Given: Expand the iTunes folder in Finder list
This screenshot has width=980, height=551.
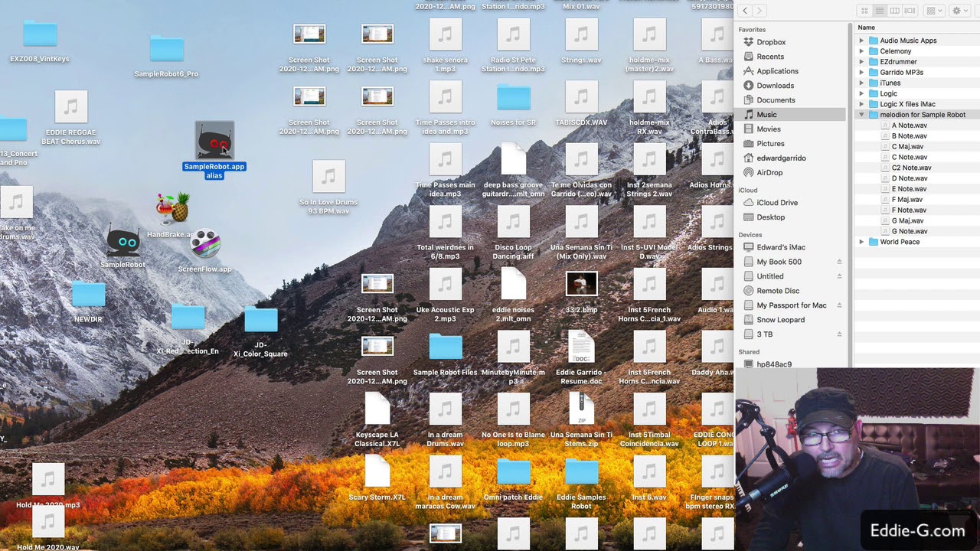Looking at the screenshot, I should pyautogui.click(x=861, y=83).
